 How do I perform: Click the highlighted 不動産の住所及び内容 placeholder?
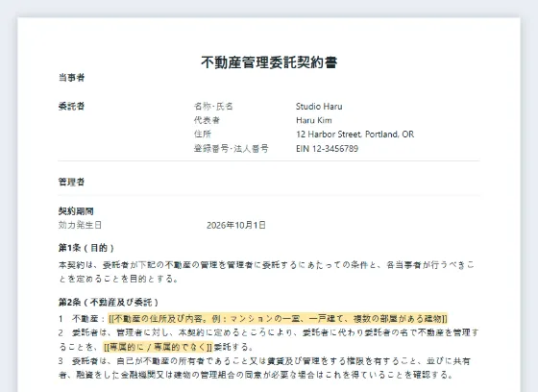pos(278,319)
